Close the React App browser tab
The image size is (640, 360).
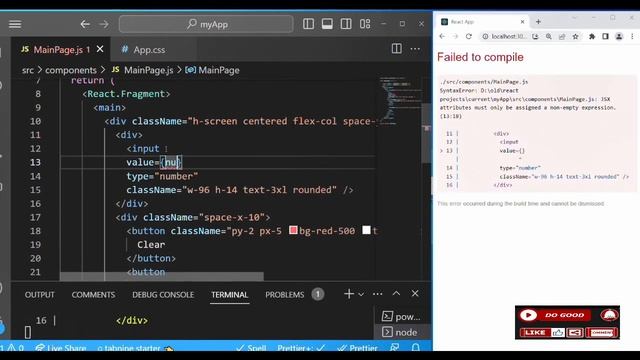[x=522, y=22]
